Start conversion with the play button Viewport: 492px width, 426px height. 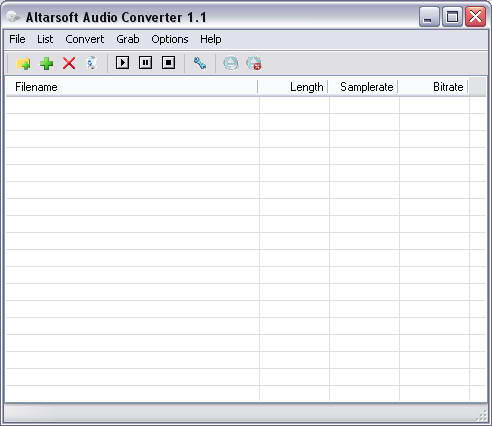pyautogui.click(x=122, y=63)
